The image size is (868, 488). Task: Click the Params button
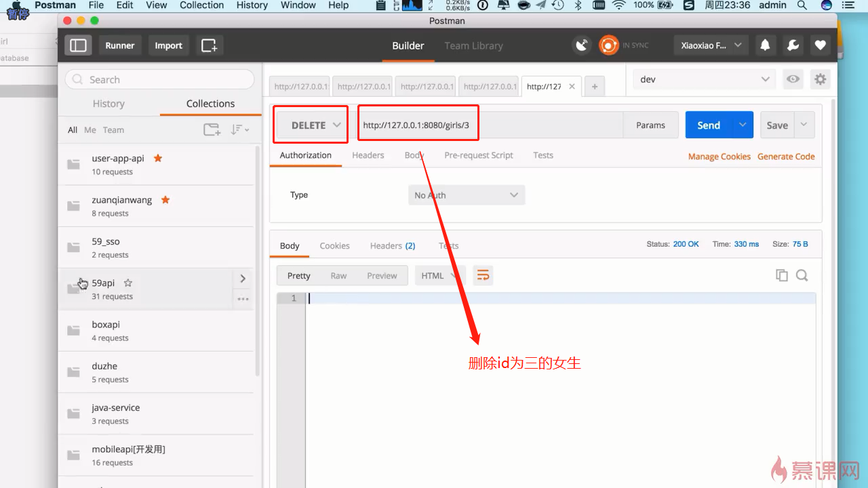(x=650, y=125)
